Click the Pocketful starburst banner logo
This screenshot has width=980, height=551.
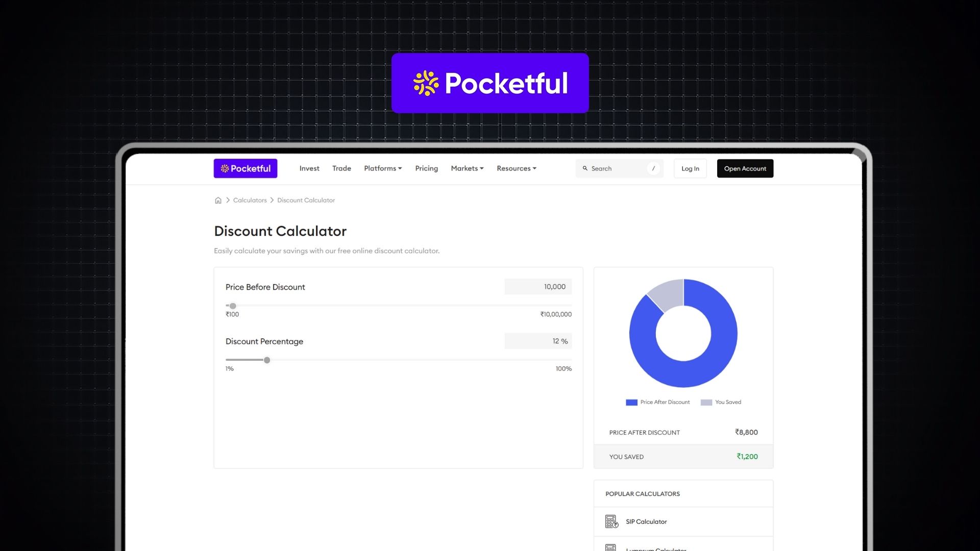click(x=426, y=83)
